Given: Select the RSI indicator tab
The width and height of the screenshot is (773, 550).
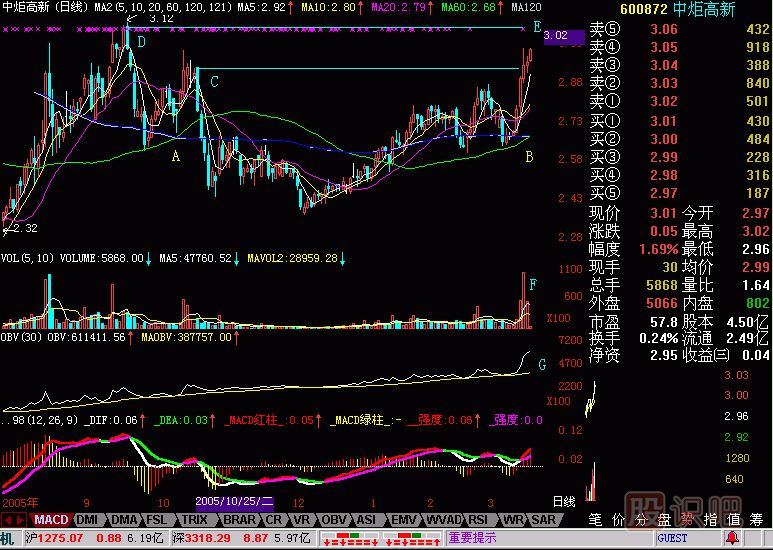Looking at the screenshot, I should point(477,520).
